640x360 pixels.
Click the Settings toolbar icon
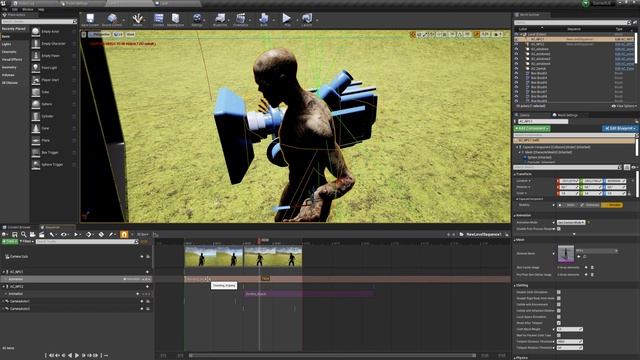click(197, 19)
